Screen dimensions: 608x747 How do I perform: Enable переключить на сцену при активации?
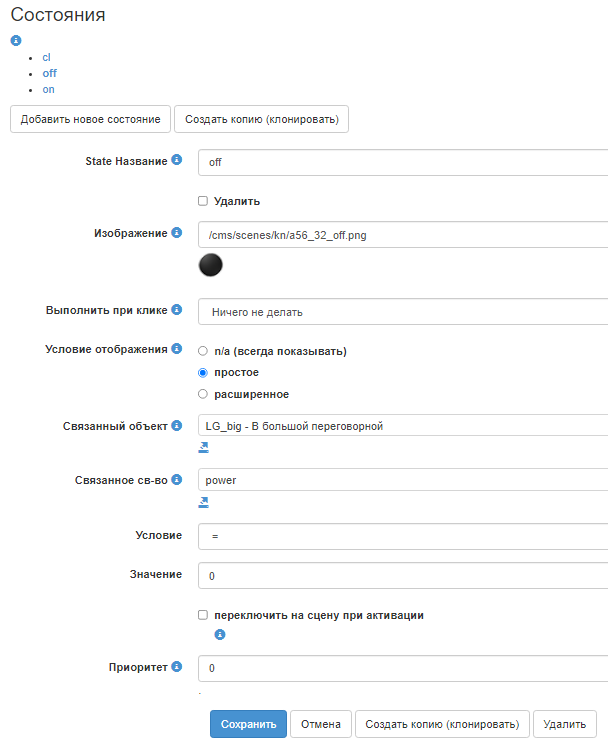click(x=203, y=615)
